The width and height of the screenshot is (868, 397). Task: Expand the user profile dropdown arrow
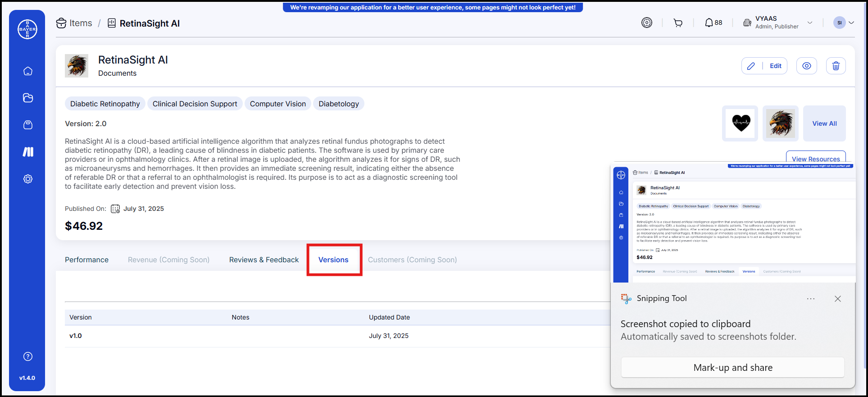[851, 23]
